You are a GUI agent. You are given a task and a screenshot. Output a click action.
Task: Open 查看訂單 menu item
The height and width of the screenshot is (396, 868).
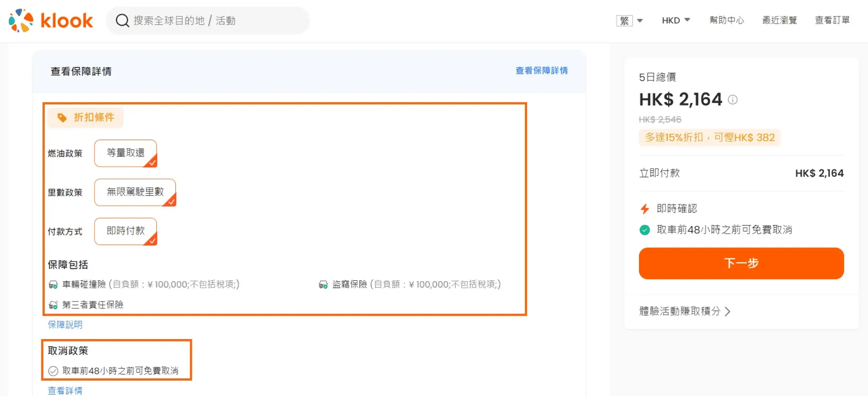832,20
